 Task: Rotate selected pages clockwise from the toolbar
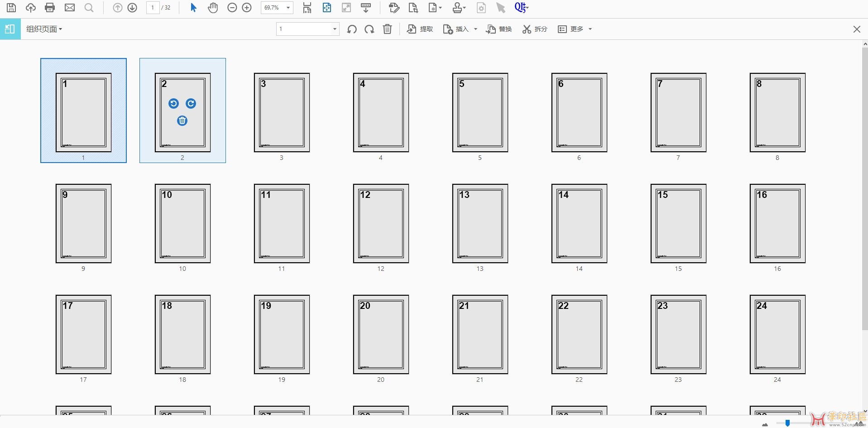click(x=369, y=29)
